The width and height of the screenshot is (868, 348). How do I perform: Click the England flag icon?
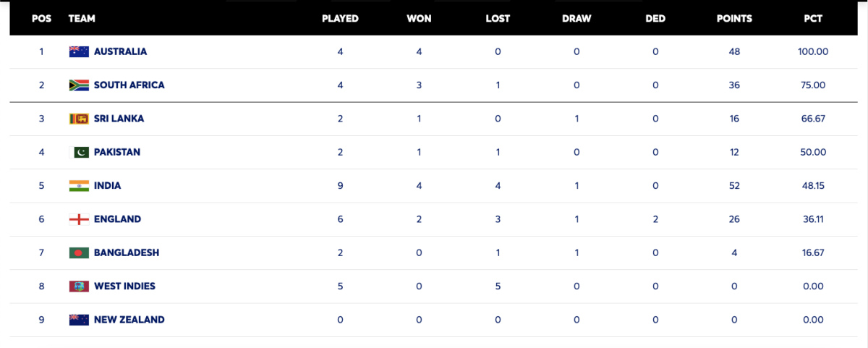[79, 219]
